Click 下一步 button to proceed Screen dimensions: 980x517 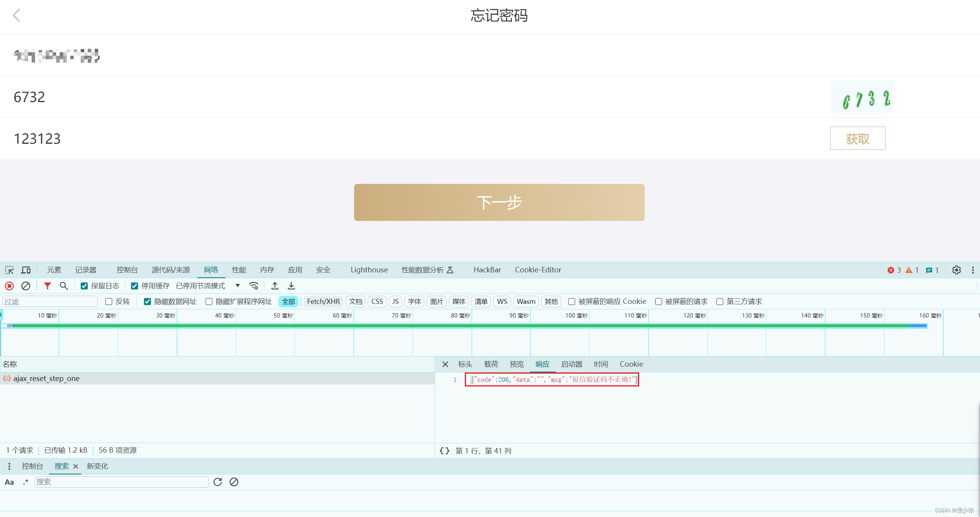pos(499,202)
